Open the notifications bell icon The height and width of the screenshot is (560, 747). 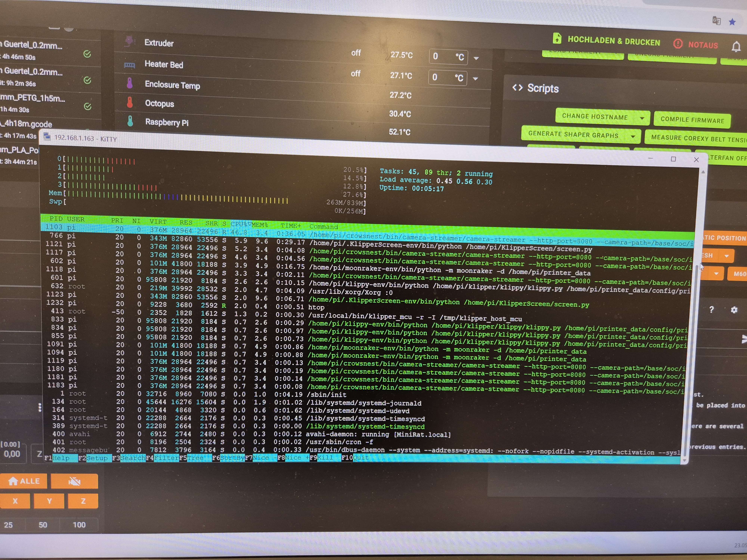736,47
